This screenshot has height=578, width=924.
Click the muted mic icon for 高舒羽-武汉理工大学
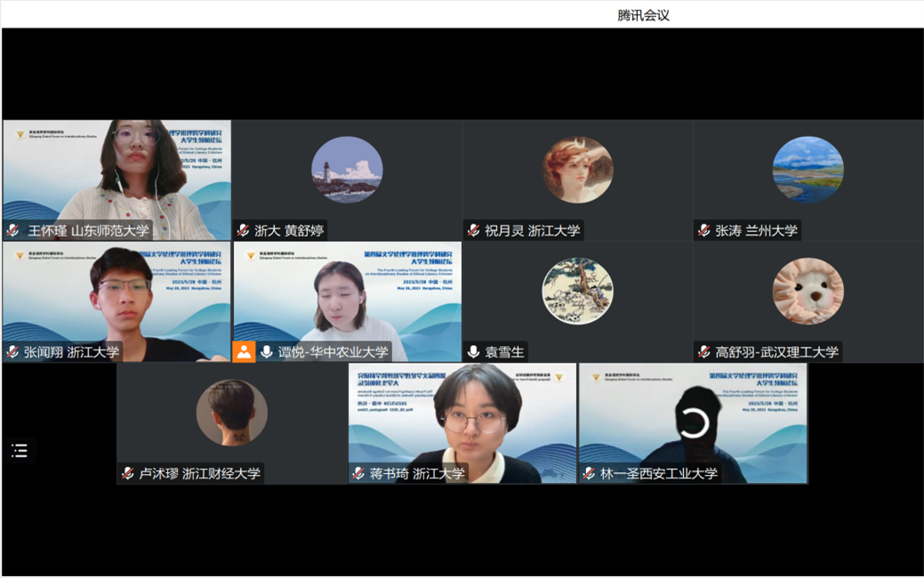(x=704, y=352)
